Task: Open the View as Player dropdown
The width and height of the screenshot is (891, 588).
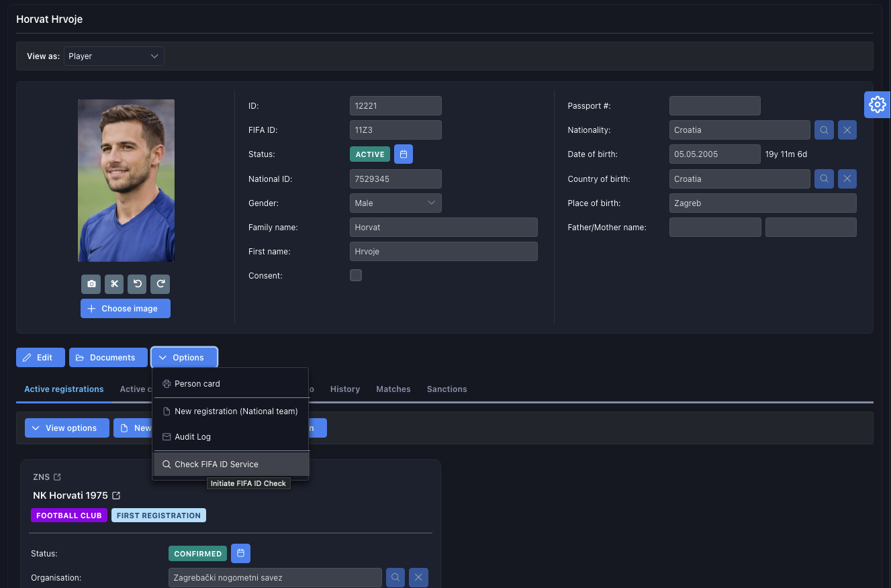Action: pyautogui.click(x=114, y=56)
